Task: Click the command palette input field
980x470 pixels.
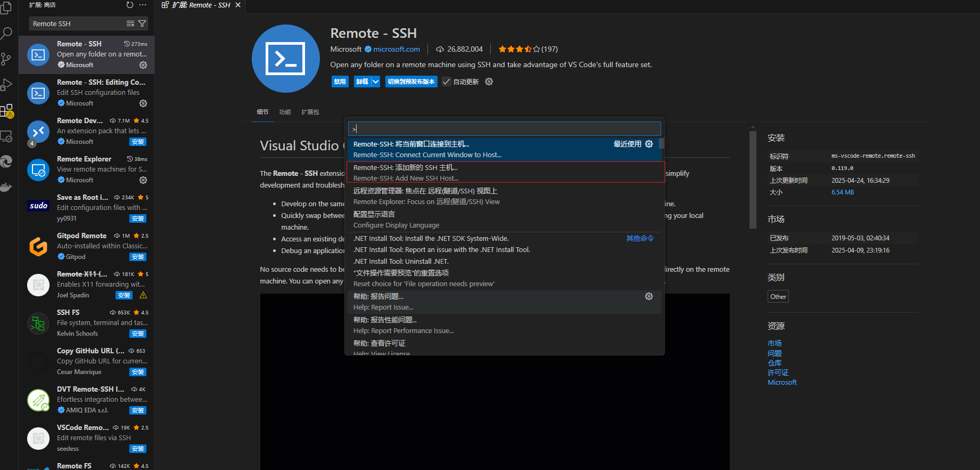Action: click(x=505, y=129)
